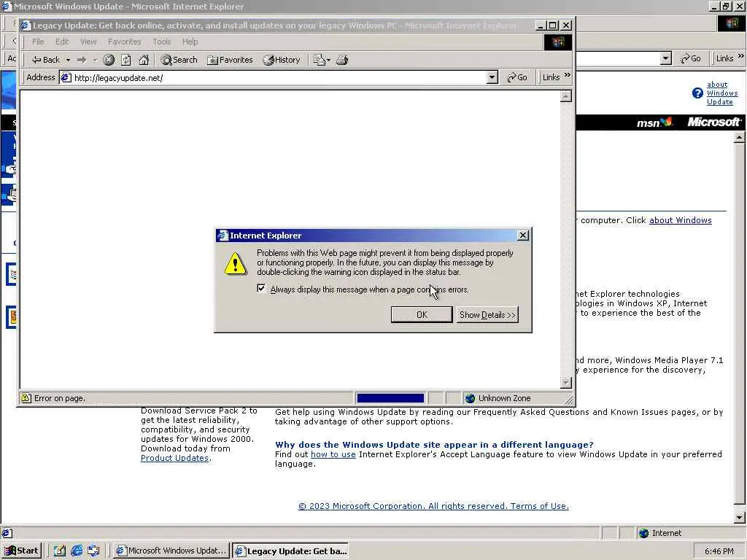747x560 pixels.
Task: Click the Forward arrow in Legacy Update toolbar
Action: [82, 60]
